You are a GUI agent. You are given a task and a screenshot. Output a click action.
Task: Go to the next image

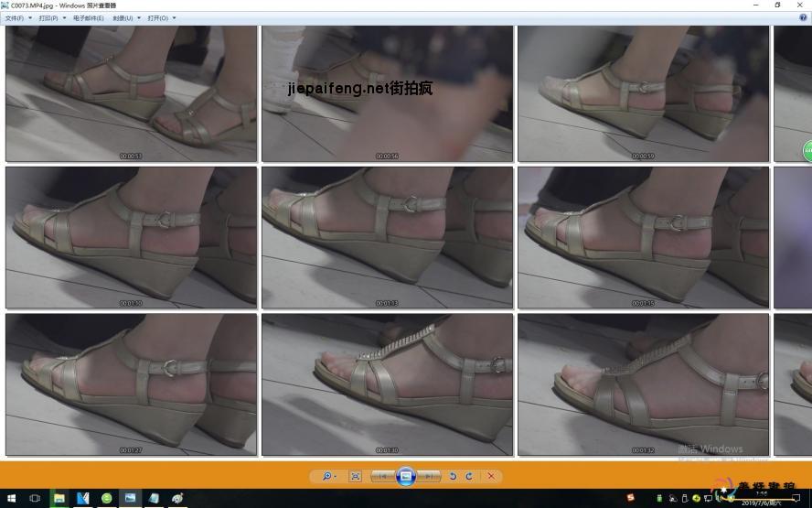[430, 476]
